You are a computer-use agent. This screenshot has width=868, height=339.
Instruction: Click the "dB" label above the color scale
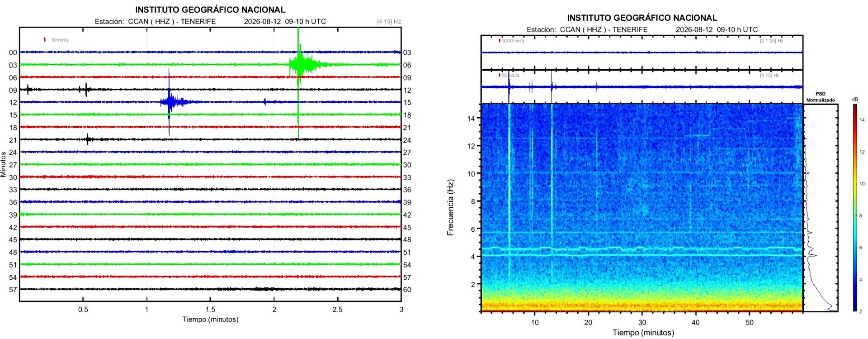pos(855,99)
